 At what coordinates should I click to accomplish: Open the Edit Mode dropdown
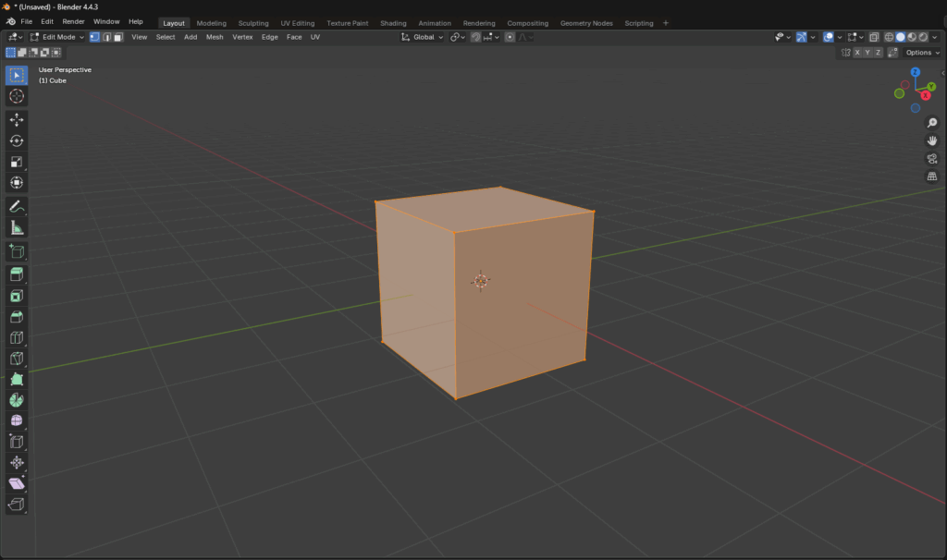(x=57, y=37)
